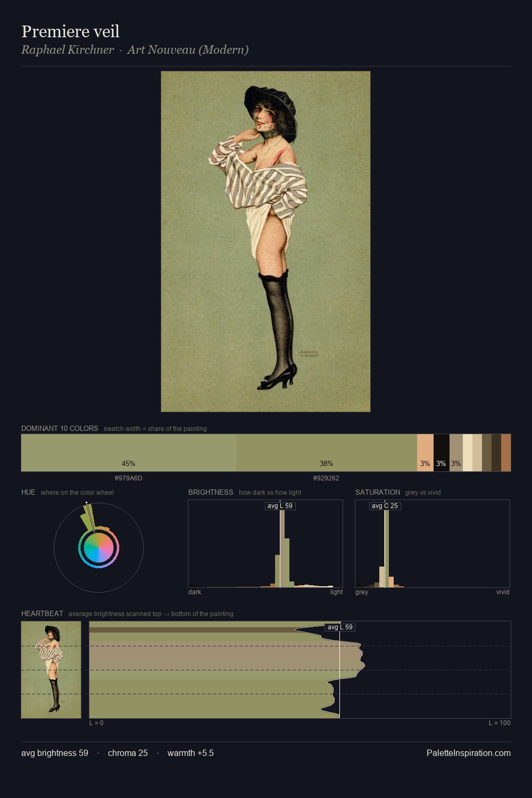The height and width of the screenshot is (798, 532).
Task: Click the artist name 'Raphael Kirchner'
Action: point(68,50)
